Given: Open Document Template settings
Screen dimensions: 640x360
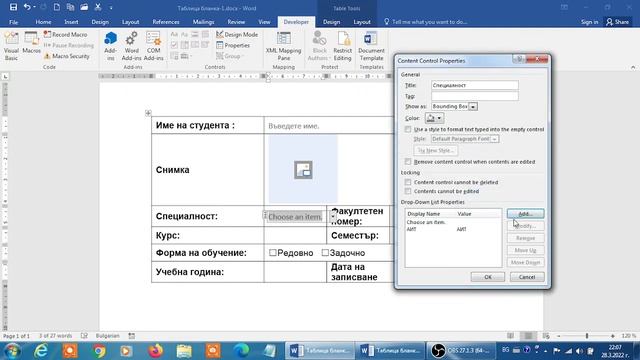Looking at the screenshot, I should click(x=371, y=47).
